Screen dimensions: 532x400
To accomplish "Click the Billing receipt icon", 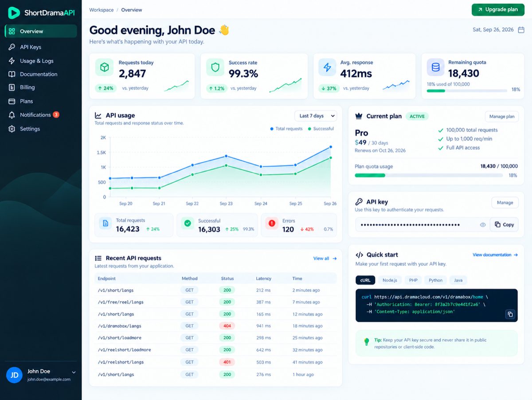I will pos(12,87).
